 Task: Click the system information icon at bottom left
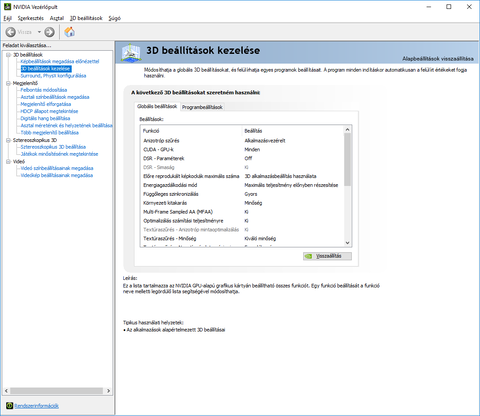[10, 405]
